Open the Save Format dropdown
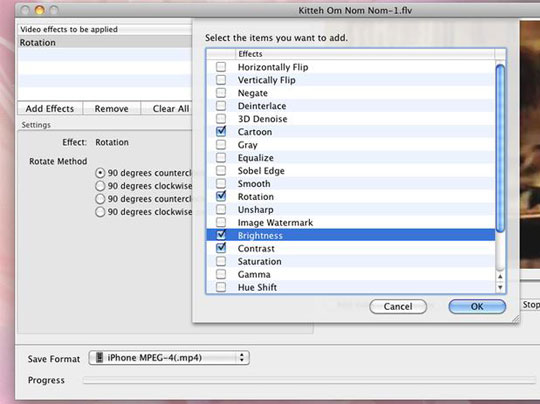This screenshot has height=404, width=540. [169, 358]
